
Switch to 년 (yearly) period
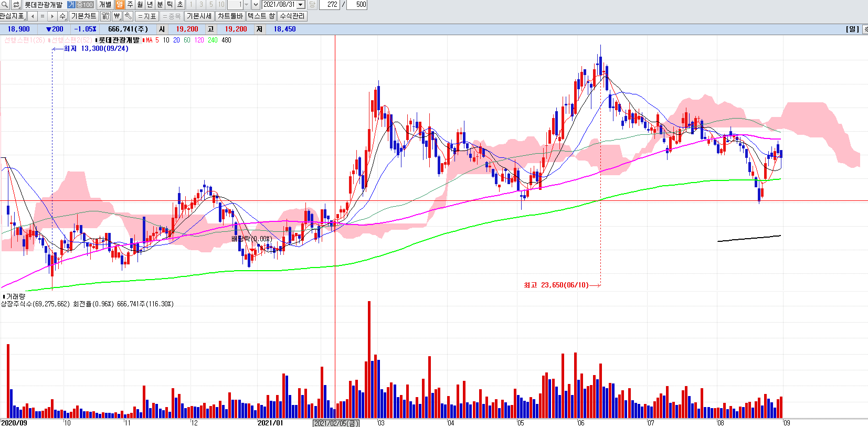pyautogui.click(x=150, y=5)
